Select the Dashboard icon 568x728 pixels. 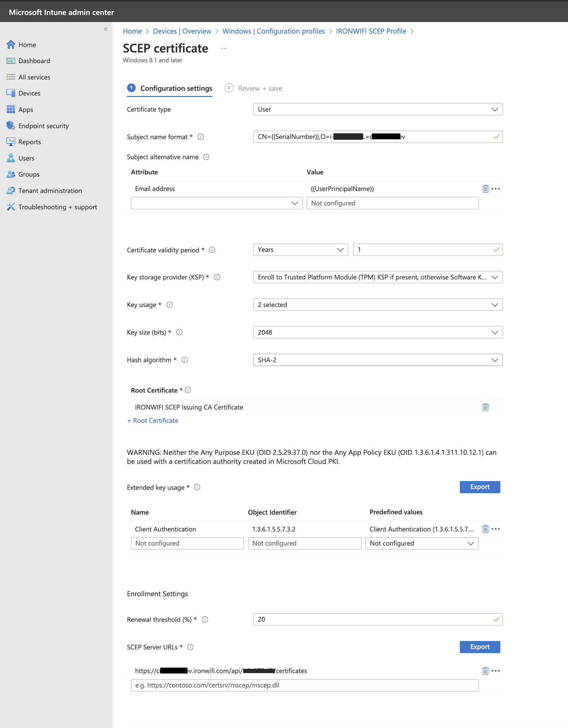tap(11, 61)
